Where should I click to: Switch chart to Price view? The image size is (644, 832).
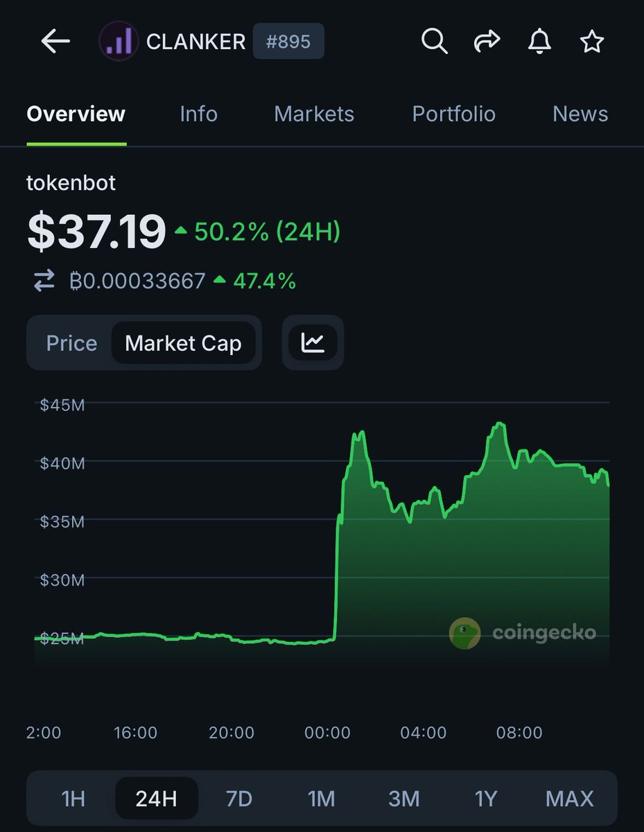click(71, 343)
